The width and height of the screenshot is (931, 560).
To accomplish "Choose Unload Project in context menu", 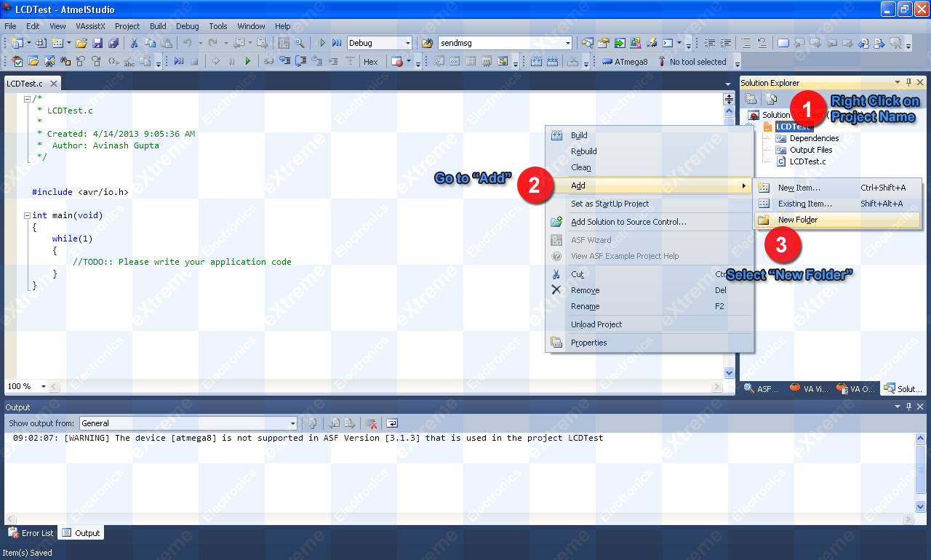I will coord(649,324).
